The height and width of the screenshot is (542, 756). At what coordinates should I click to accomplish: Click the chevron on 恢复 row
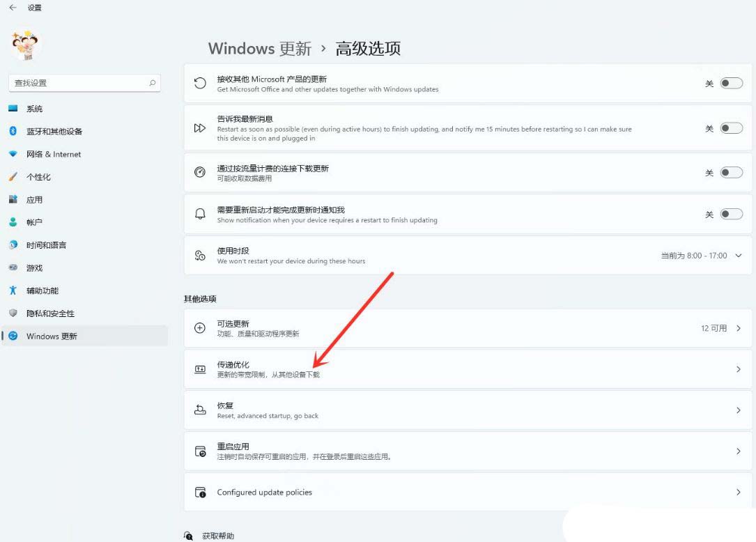tap(738, 410)
